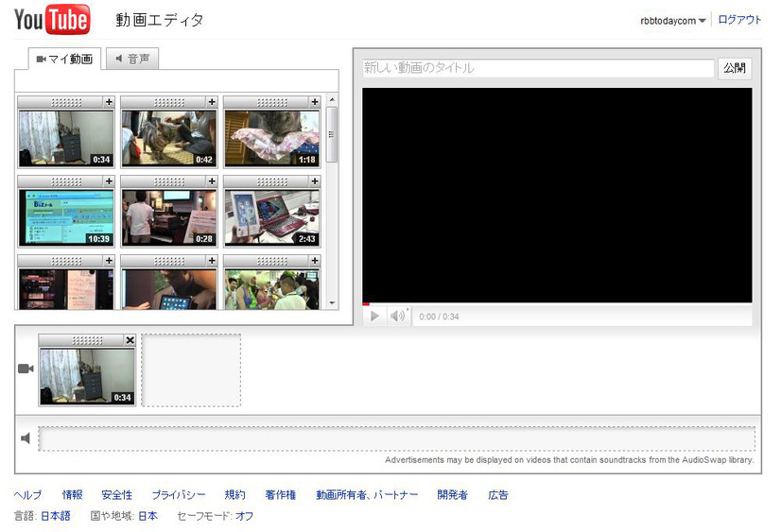Image resolution: width=781 pixels, height=532 pixels.
Task: Add the 0:28 clip via plus icon
Action: [x=212, y=181]
